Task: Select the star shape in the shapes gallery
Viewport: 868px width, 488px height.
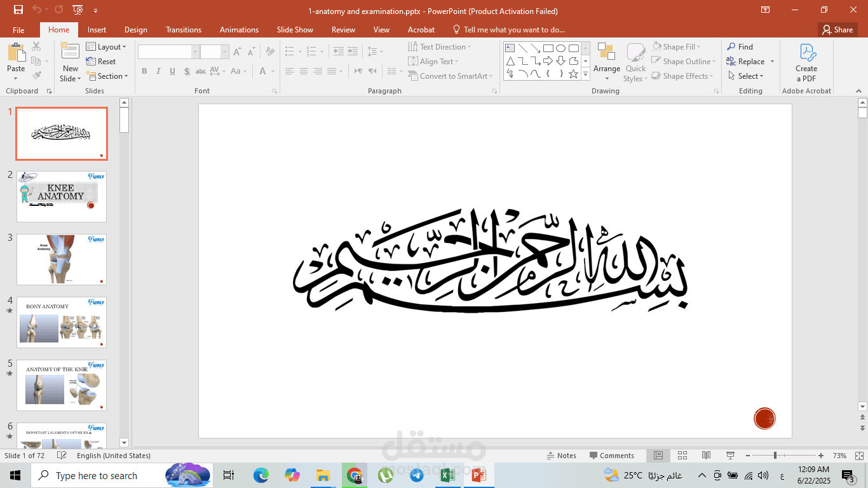Action: [x=573, y=74]
